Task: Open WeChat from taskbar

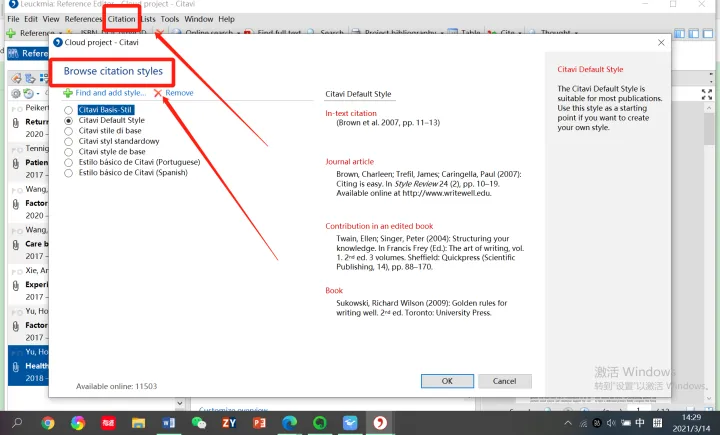Action: (198, 423)
